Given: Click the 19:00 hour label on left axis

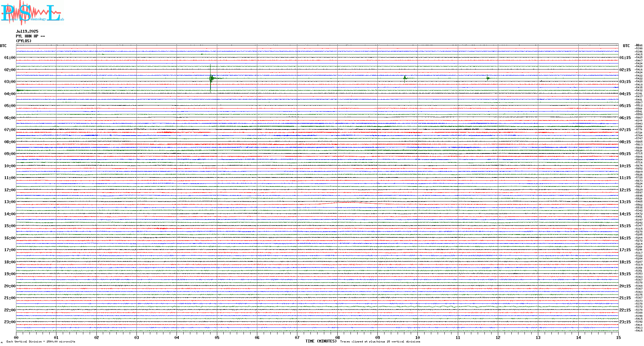Looking at the screenshot, I should tap(10, 274).
